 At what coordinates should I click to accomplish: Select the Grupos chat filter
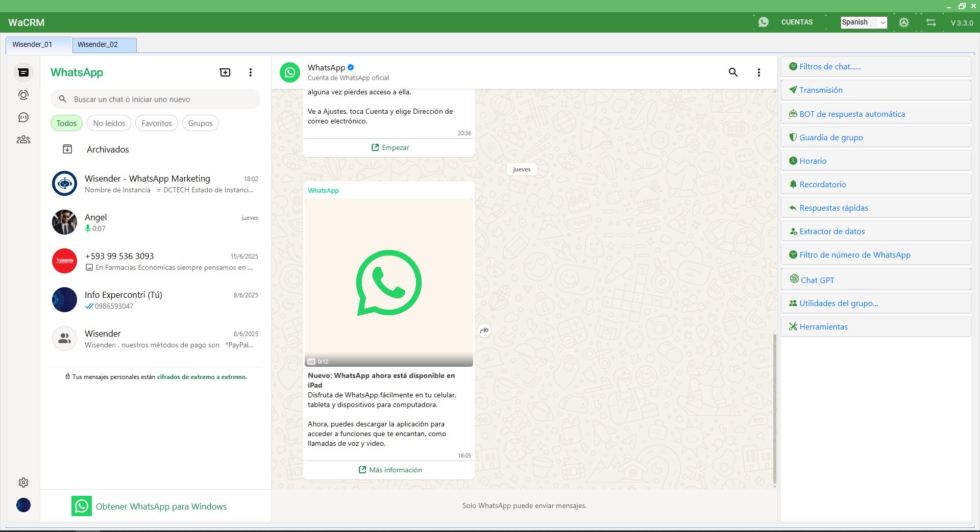click(x=201, y=123)
